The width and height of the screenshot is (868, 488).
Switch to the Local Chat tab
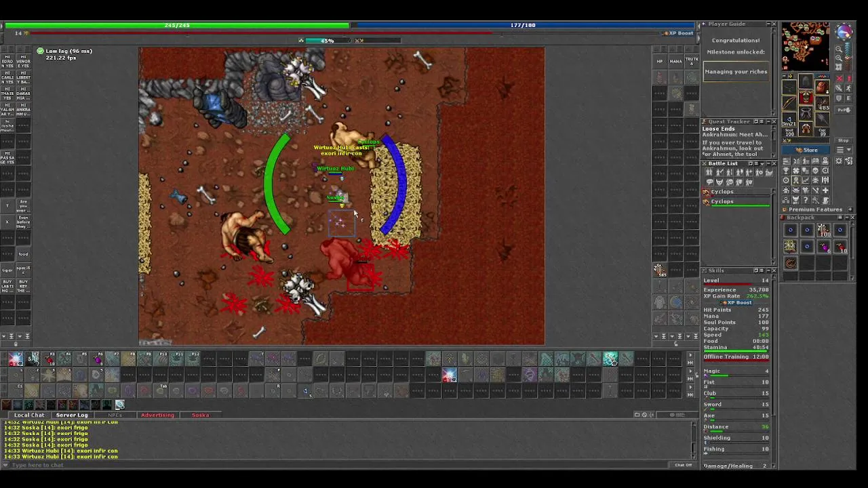[x=29, y=415]
